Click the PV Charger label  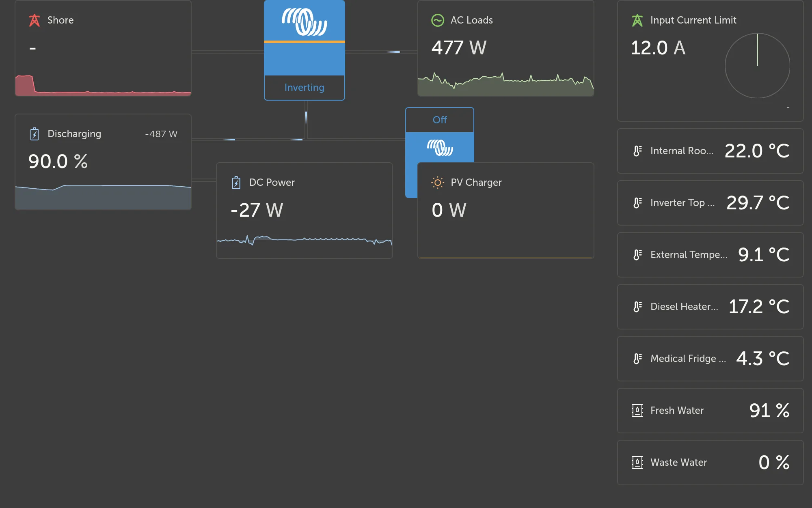(476, 183)
